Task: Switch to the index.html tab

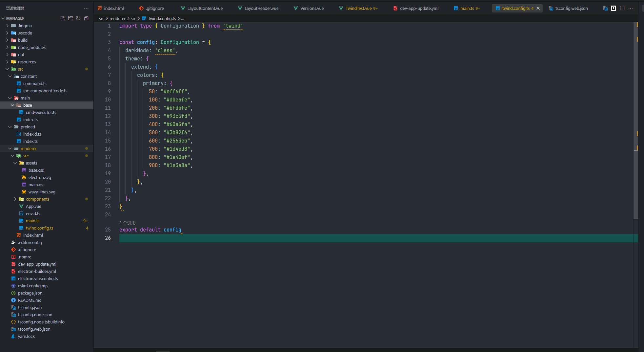Action: [x=114, y=8]
